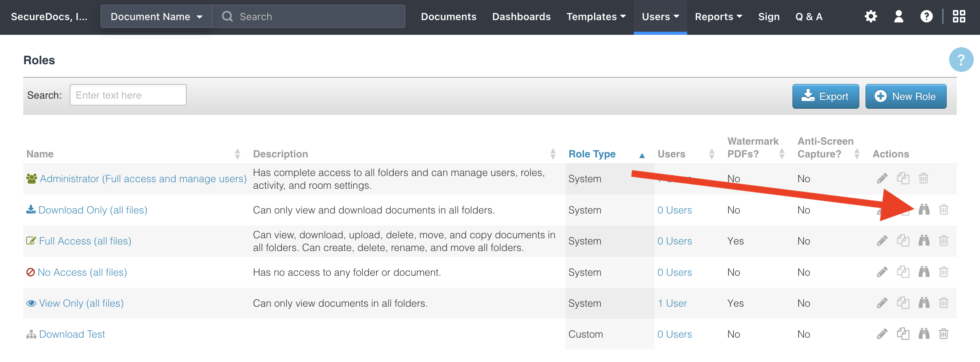Delete the Full Access role
The width and height of the screenshot is (980, 362).
[x=944, y=241]
